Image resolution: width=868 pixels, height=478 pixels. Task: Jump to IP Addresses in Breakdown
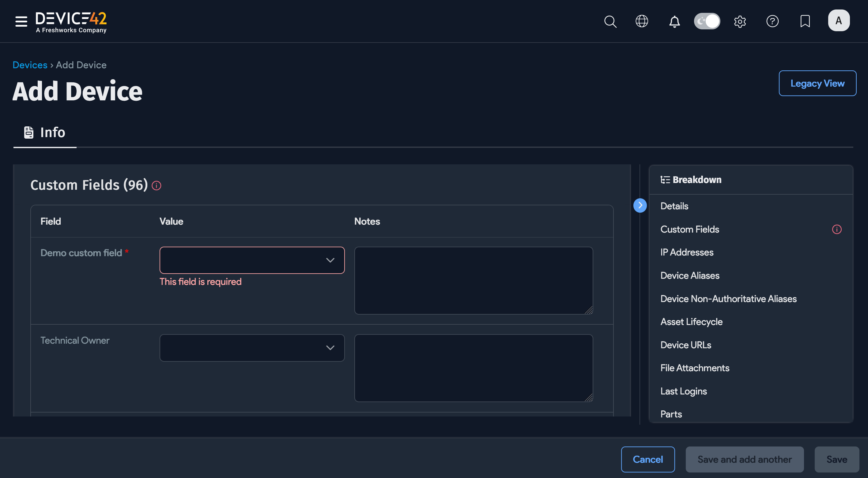click(687, 252)
